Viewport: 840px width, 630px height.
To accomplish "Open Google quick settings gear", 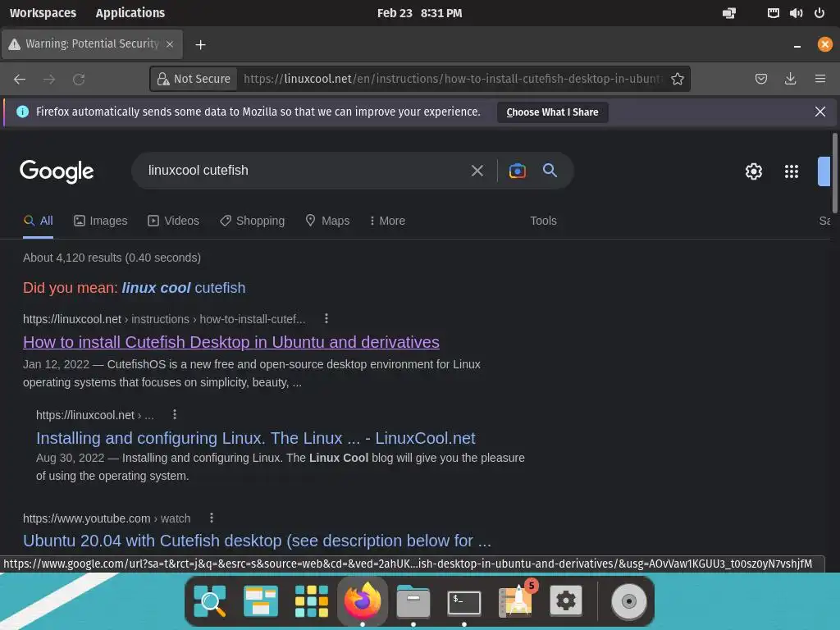I will click(x=753, y=171).
